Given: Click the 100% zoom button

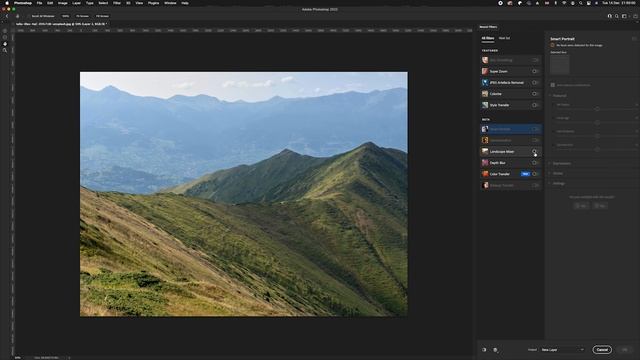Looking at the screenshot, I should coord(66,16).
